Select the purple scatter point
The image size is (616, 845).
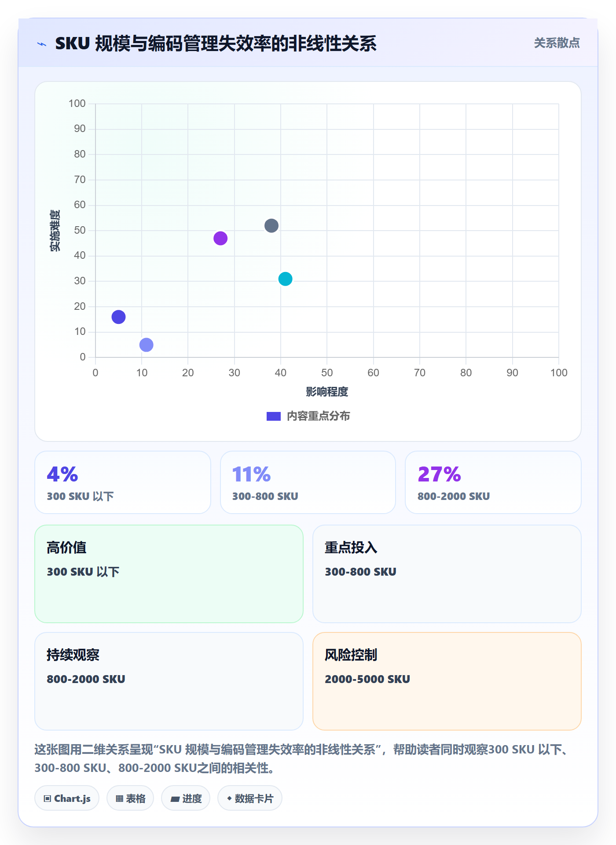tap(220, 238)
